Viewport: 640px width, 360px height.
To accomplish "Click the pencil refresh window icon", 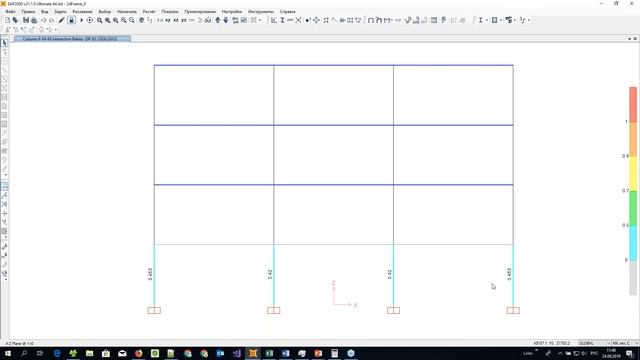I will tap(62, 20).
